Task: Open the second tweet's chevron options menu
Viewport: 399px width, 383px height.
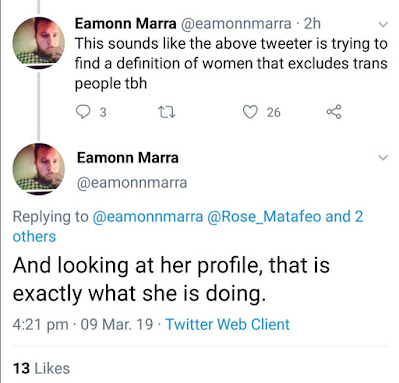Action: tap(384, 157)
